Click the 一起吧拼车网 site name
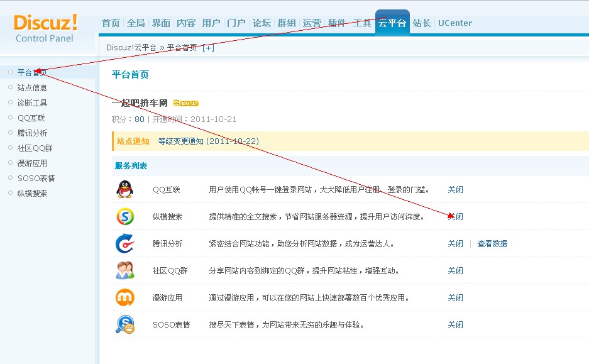The width and height of the screenshot is (589, 364). pos(140,103)
